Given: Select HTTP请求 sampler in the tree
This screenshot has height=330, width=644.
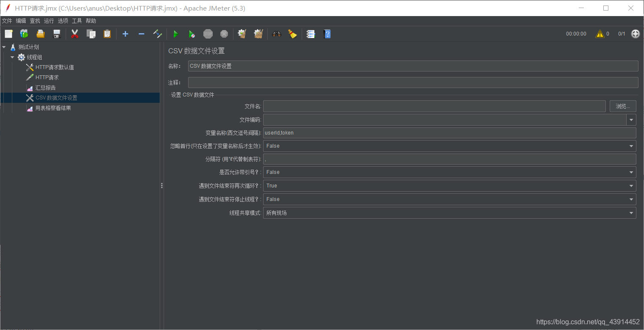Looking at the screenshot, I should [47, 77].
